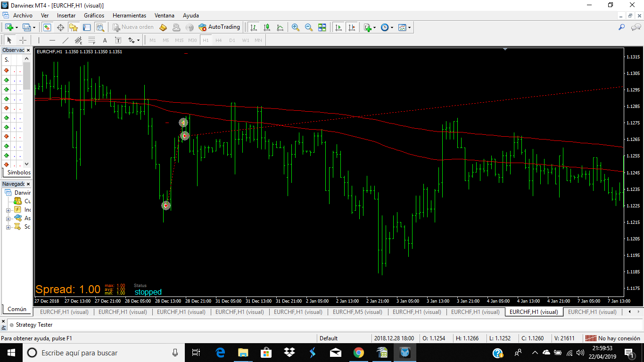Switch chart to candlesticks mode
The width and height of the screenshot is (644, 362).
[x=267, y=27]
